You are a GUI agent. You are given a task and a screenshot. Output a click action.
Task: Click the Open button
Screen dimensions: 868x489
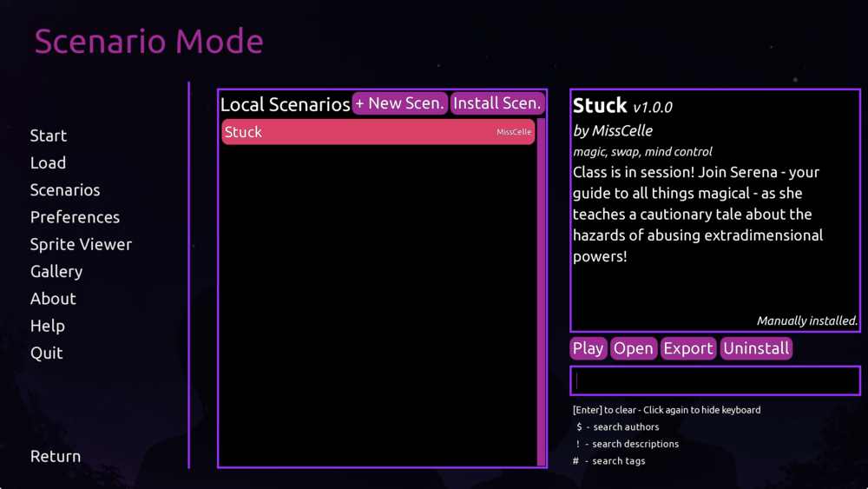pos(634,348)
